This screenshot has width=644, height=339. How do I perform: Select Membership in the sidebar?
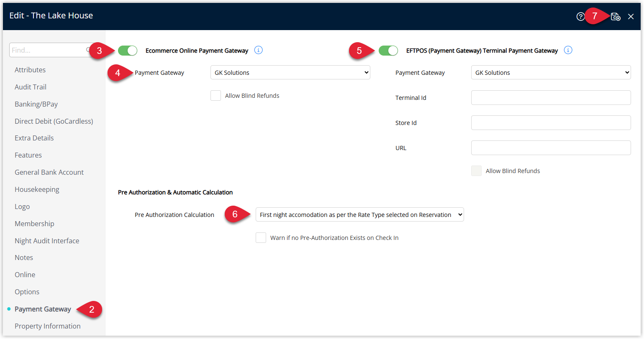pos(34,224)
